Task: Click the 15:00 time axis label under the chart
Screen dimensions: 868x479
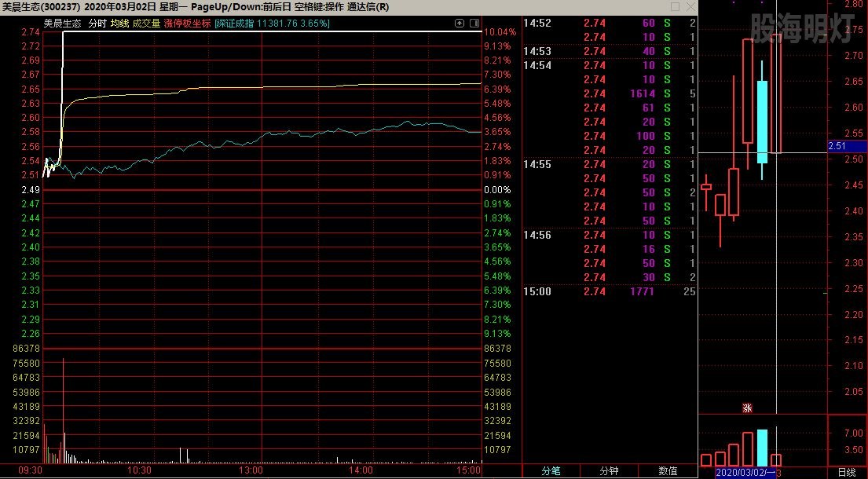Action: (468, 470)
